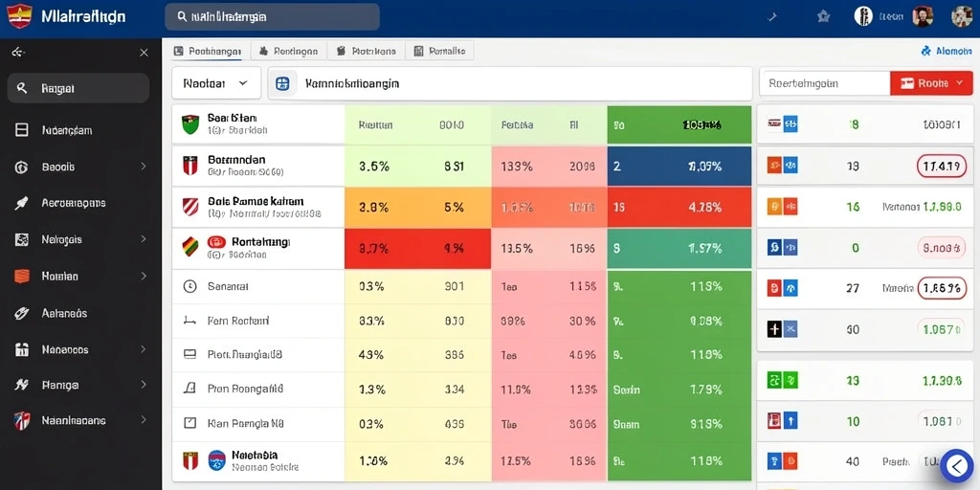Click the app logo shield icon

click(19, 16)
